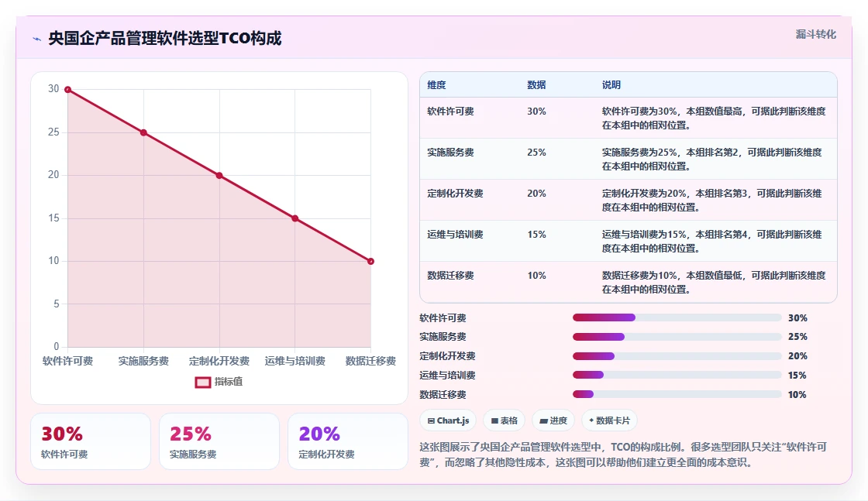
Task: Select the 数据卡片 tag
Action: (x=609, y=420)
